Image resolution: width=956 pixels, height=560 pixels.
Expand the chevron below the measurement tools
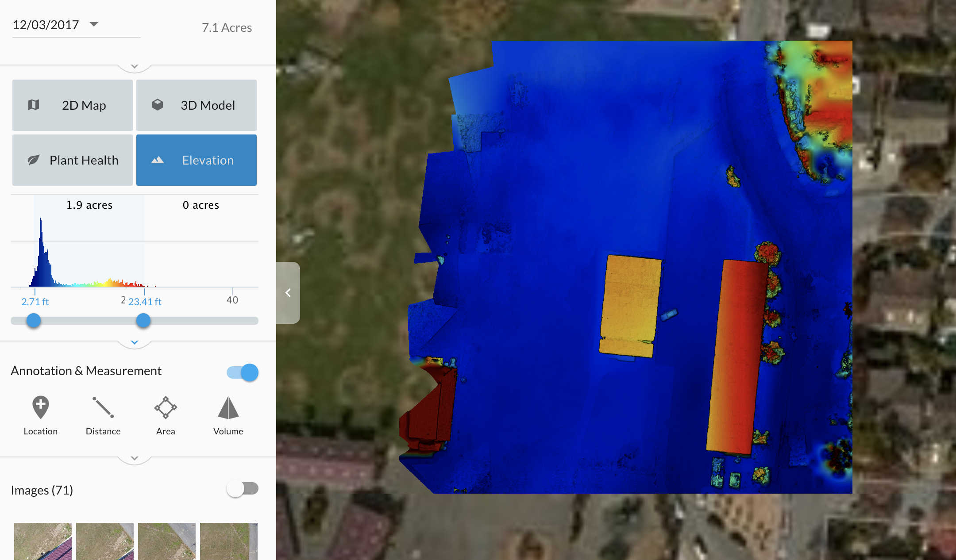pyautogui.click(x=135, y=458)
